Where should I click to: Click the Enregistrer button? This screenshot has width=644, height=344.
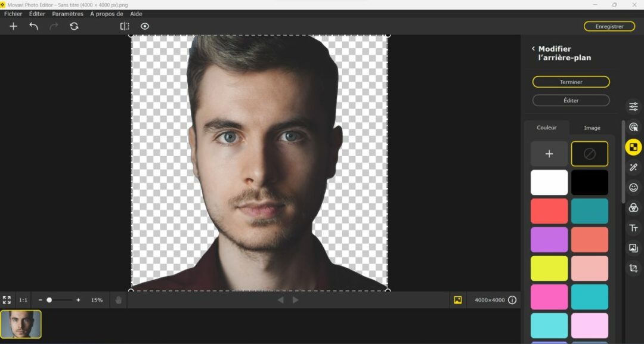point(609,26)
